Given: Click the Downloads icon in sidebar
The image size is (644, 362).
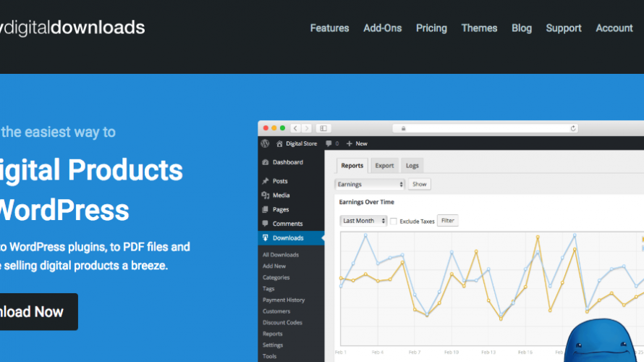Looking at the screenshot, I should coord(266,238).
